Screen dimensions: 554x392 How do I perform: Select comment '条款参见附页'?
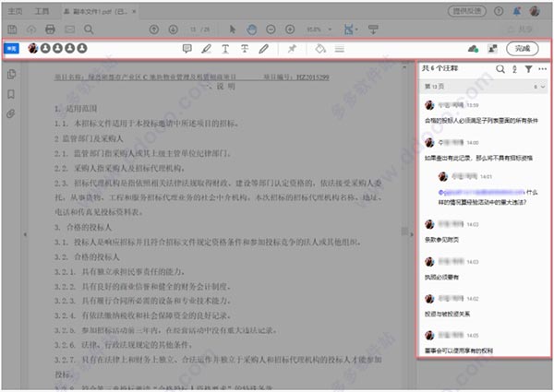441,240
